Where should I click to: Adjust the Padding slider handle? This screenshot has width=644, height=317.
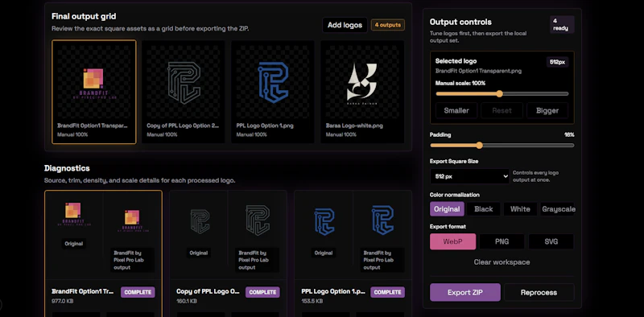pos(479,145)
